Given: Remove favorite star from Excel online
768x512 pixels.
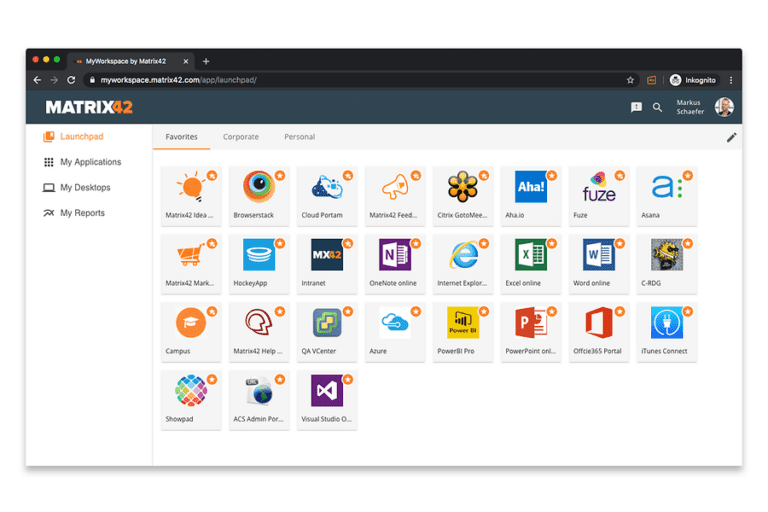Looking at the screenshot, I should (552, 244).
